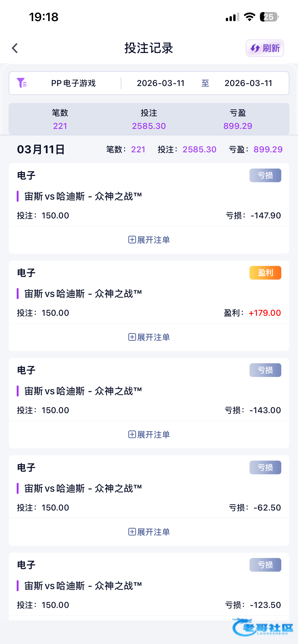Screen dimensions: 298x644
Task: Tap the battery indicator in status bar
Action: 269,17
